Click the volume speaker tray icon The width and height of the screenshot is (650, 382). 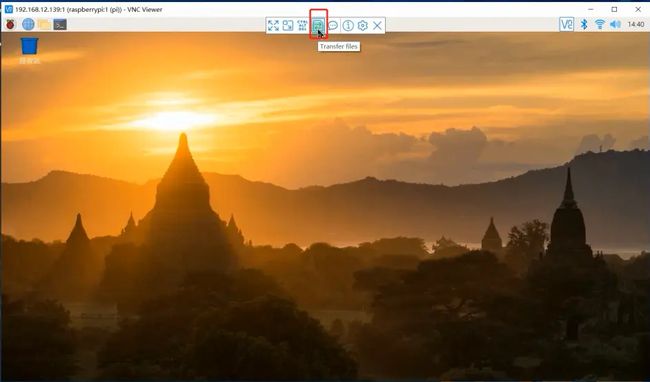coord(615,24)
